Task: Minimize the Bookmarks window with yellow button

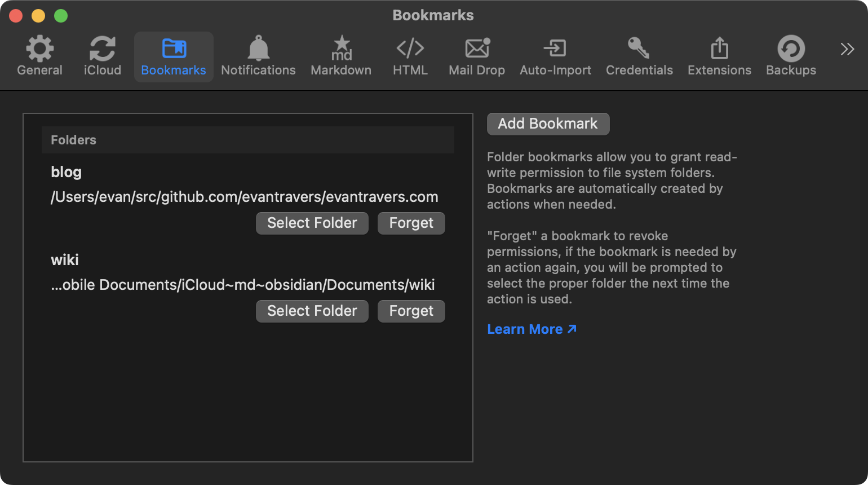Action: point(38,16)
